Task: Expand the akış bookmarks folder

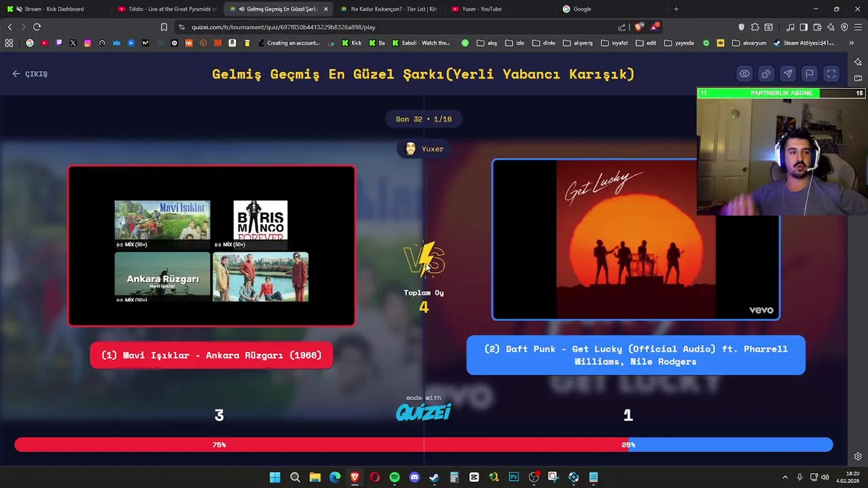Action: pyautogui.click(x=487, y=43)
